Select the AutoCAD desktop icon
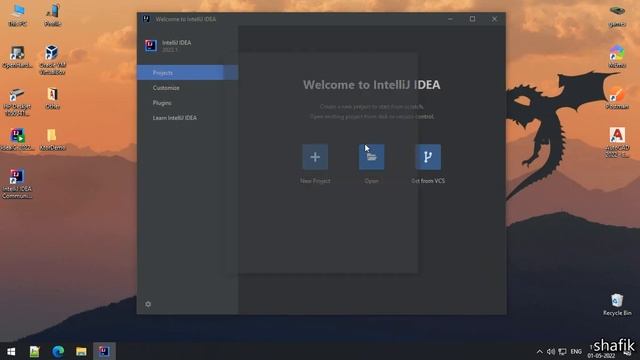640x360 pixels. [617, 142]
